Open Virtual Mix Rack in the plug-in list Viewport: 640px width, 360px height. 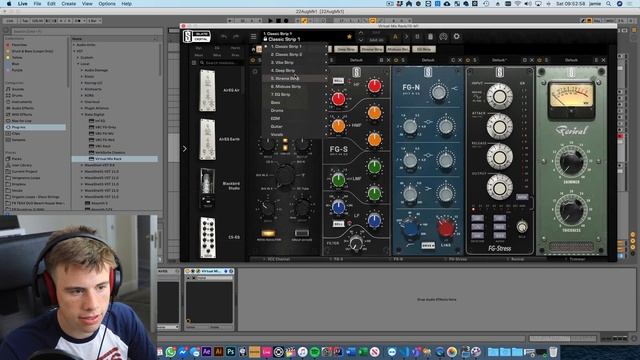(x=115, y=159)
